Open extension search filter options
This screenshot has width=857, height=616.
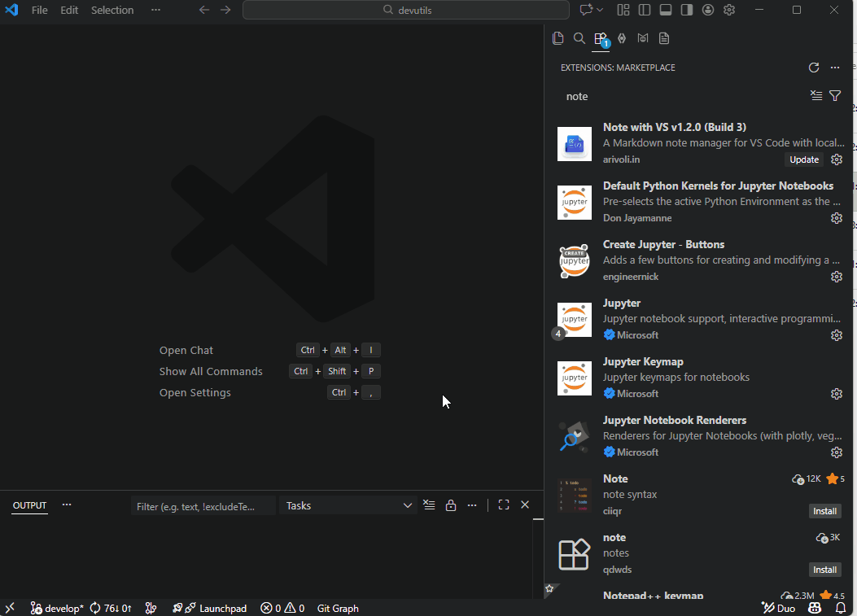[x=835, y=95]
